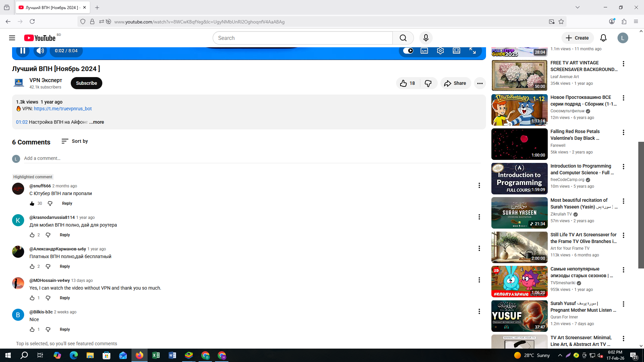Open Excel from the taskbar
This screenshot has width=644, height=362.
tap(156, 355)
